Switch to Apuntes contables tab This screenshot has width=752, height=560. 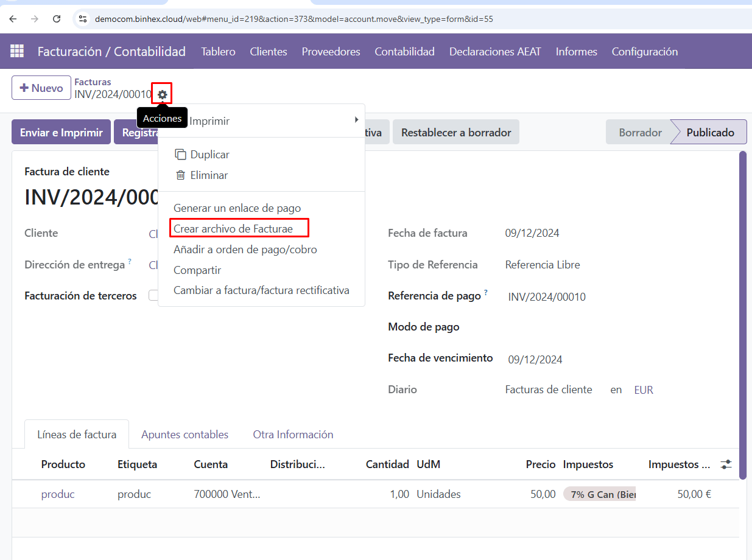[x=184, y=435]
